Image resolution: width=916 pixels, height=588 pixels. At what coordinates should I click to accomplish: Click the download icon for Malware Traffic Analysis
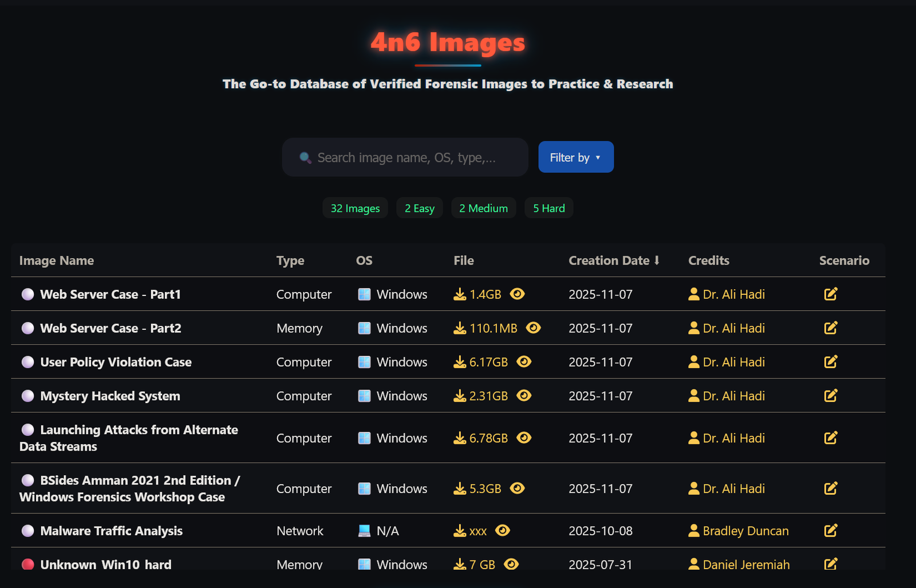point(460,531)
